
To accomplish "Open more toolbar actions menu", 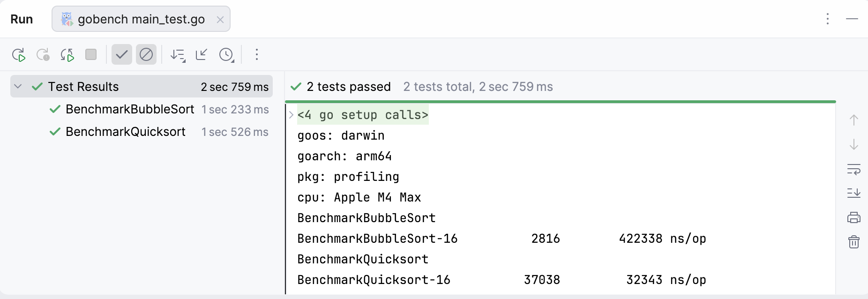I will (257, 54).
